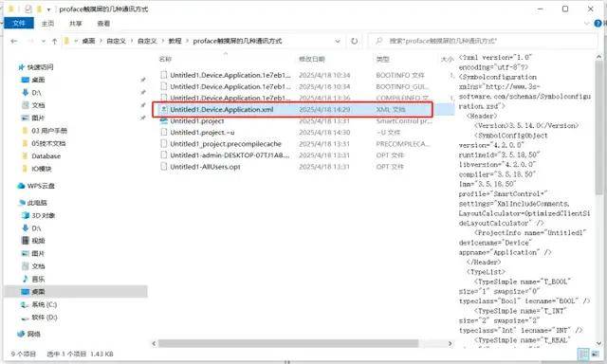Open 图片 under Quick access
Screen dimensions: 607x364
(x=38, y=118)
